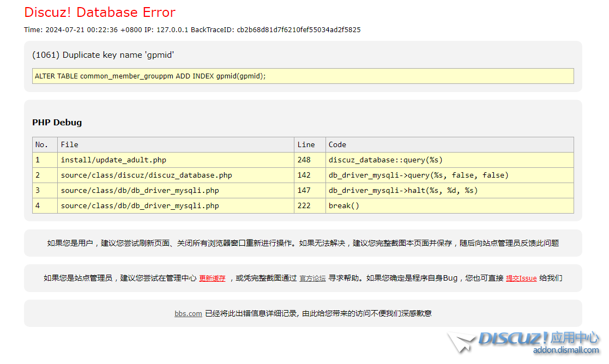Click the install/update_adult.php file cell
Viewport: 609px width, 364px height.
coord(176,160)
